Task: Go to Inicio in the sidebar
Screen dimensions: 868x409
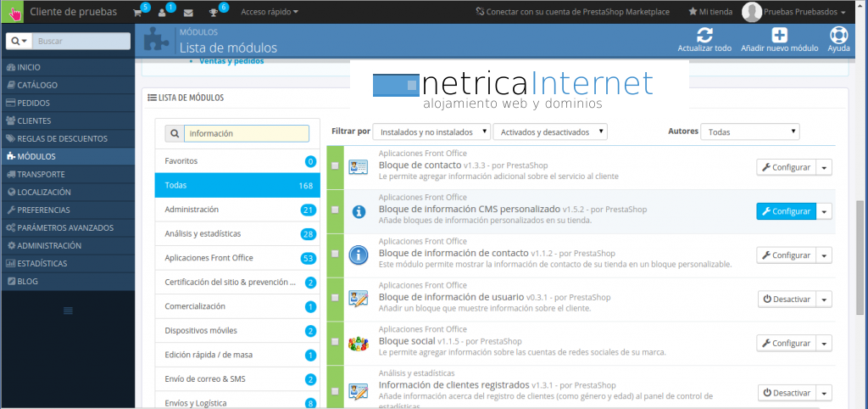Action: coord(68,67)
